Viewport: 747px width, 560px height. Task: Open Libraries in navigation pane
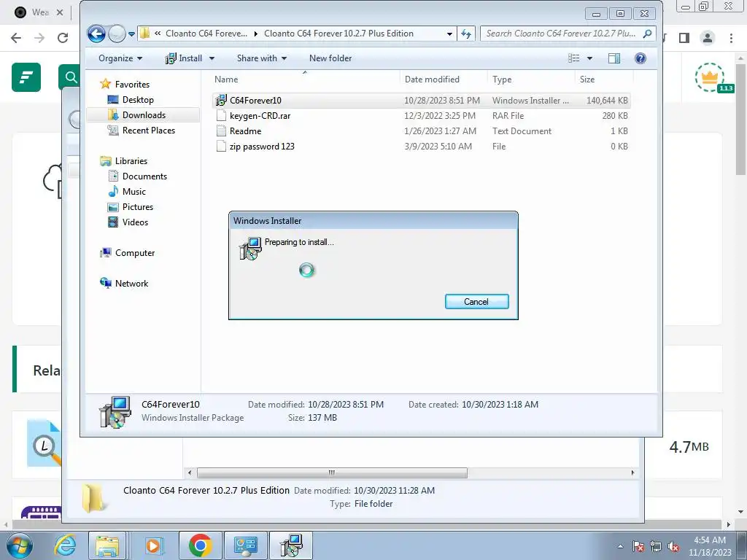(131, 161)
